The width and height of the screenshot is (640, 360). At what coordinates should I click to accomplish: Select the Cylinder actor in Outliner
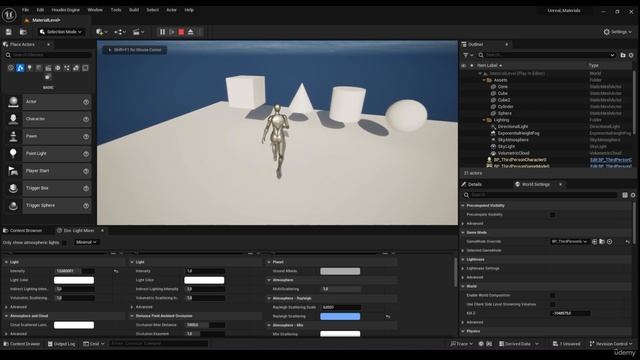coord(506,107)
